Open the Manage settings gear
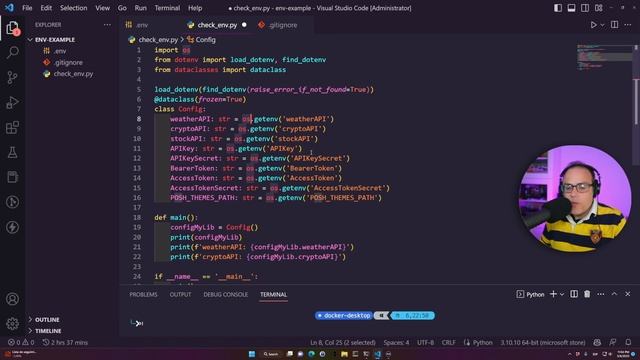The width and height of the screenshot is (640, 360). coord(12,323)
